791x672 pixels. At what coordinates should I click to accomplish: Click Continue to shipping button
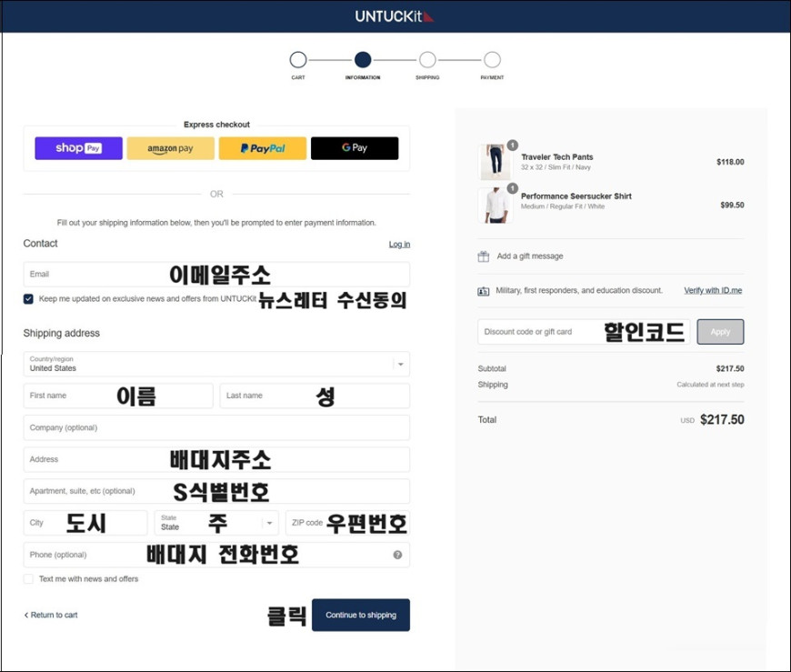click(x=361, y=615)
